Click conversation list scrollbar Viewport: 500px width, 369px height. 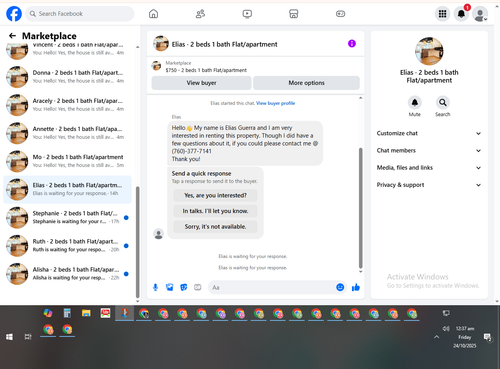138,242
